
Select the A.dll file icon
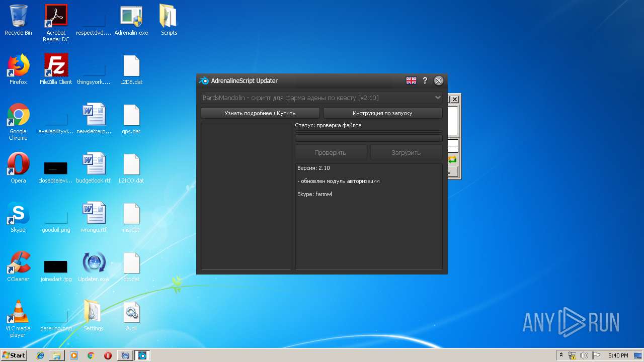coord(131,316)
